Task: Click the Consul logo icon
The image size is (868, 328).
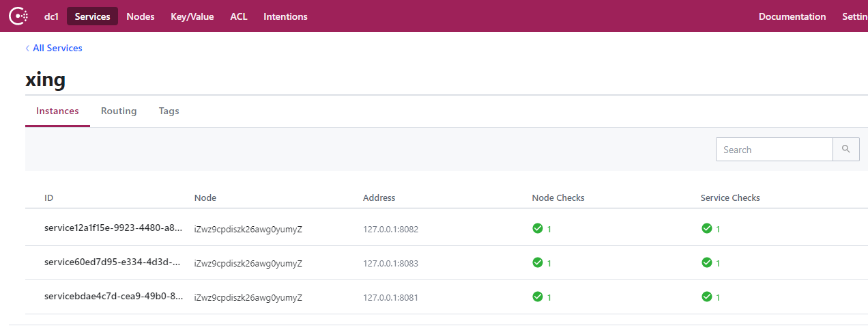Action: click(x=18, y=16)
